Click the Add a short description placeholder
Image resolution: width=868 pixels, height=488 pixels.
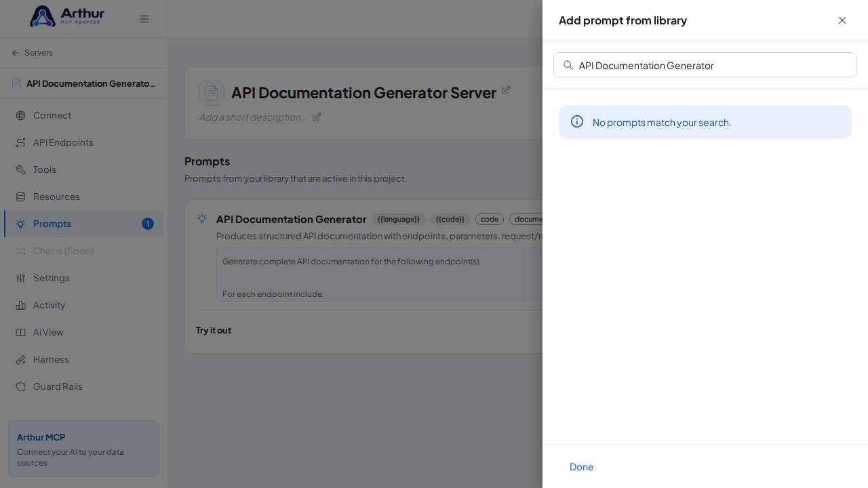[253, 117]
